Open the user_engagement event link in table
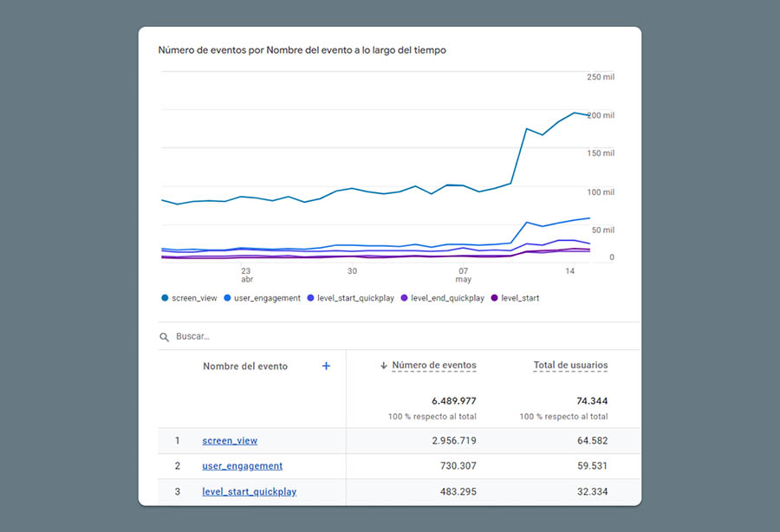Screen dimensions: 780x532 [242, 466]
